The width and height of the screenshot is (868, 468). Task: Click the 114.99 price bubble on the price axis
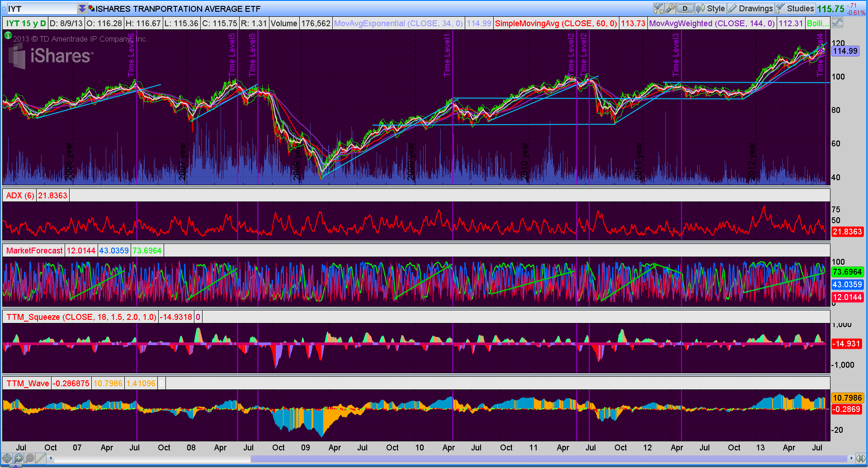click(x=845, y=51)
